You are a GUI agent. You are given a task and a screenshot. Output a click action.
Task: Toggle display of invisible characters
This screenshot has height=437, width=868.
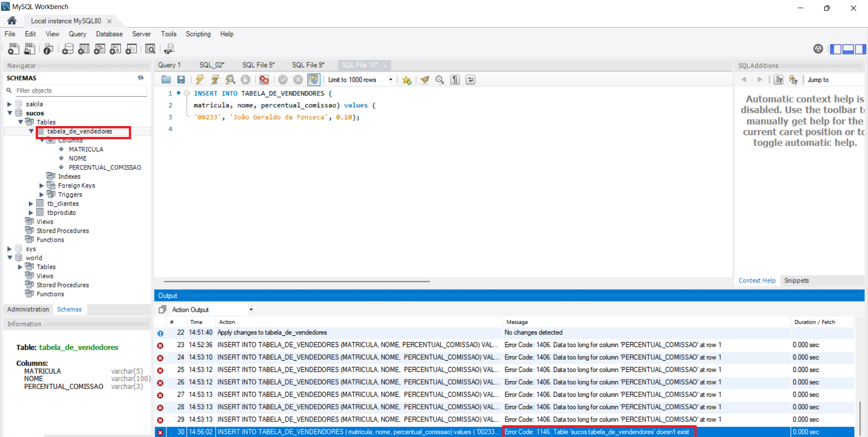pyautogui.click(x=455, y=80)
